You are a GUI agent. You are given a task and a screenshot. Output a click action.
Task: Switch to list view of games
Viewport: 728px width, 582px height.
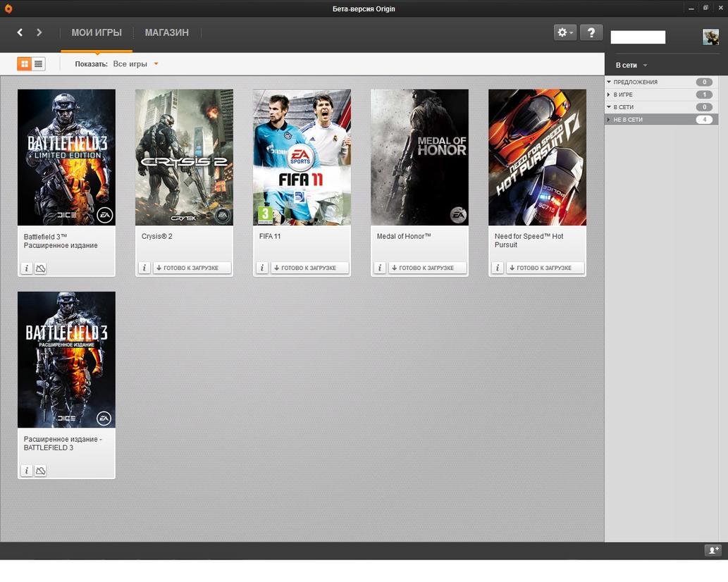(x=39, y=64)
